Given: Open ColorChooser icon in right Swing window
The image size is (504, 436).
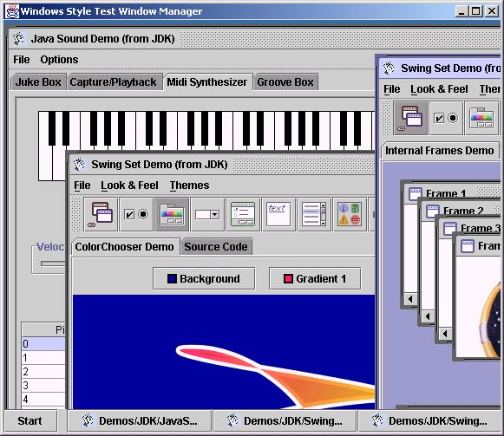Looking at the screenshot, I should click(481, 118).
